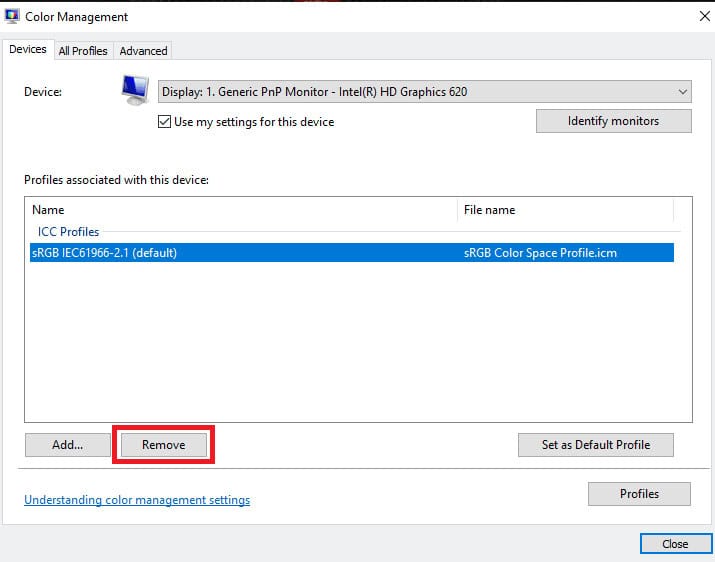The image size is (715, 562).
Task: Remove the selected color profile
Action: coord(164,445)
